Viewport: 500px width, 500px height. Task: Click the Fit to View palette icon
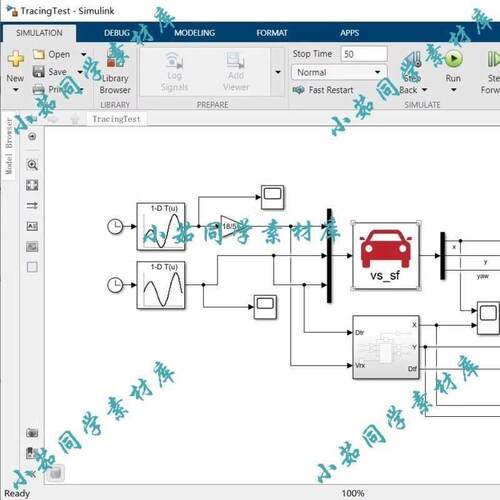click(32, 185)
